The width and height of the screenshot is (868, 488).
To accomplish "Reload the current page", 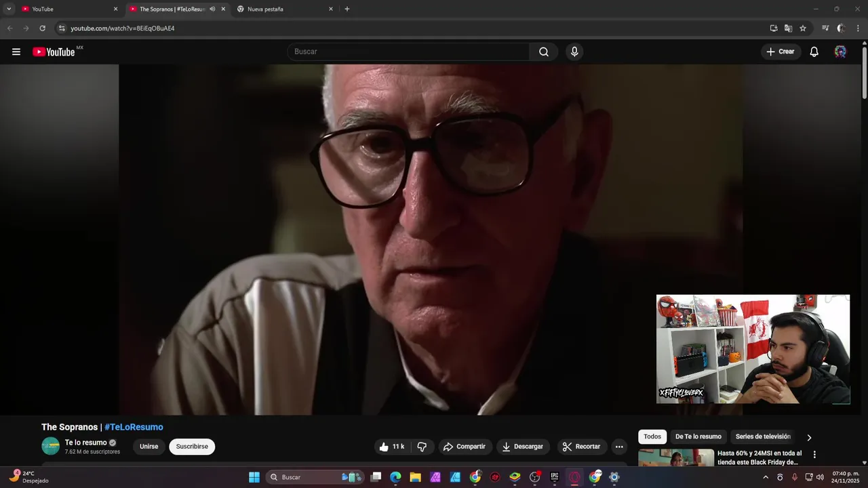I will (42, 28).
